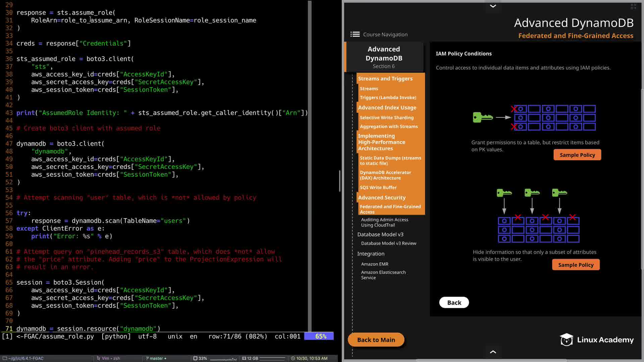Image resolution: width=644 pixels, height=362 pixels.
Task: Expand the top chevron-down panel handle
Action: tap(493, 6)
